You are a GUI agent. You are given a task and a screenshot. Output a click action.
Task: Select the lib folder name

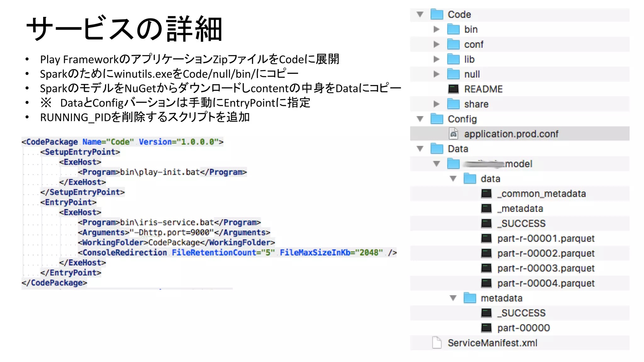tap(469, 59)
